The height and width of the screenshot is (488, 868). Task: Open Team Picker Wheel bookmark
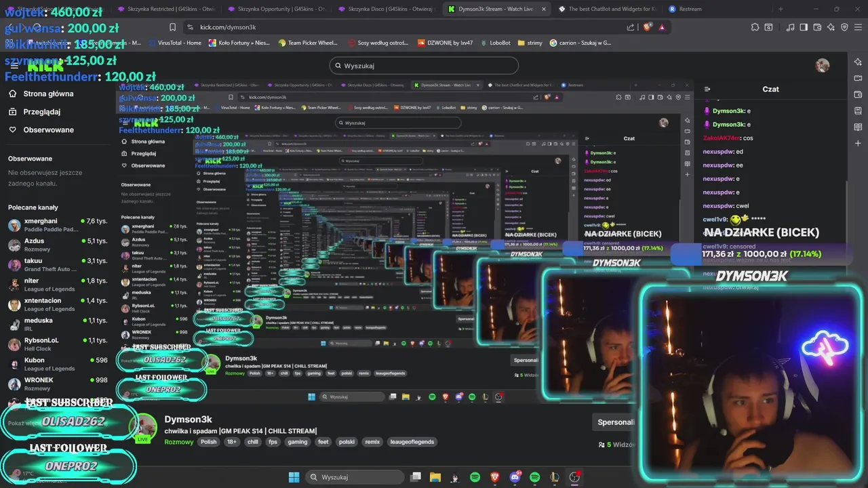pos(307,43)
